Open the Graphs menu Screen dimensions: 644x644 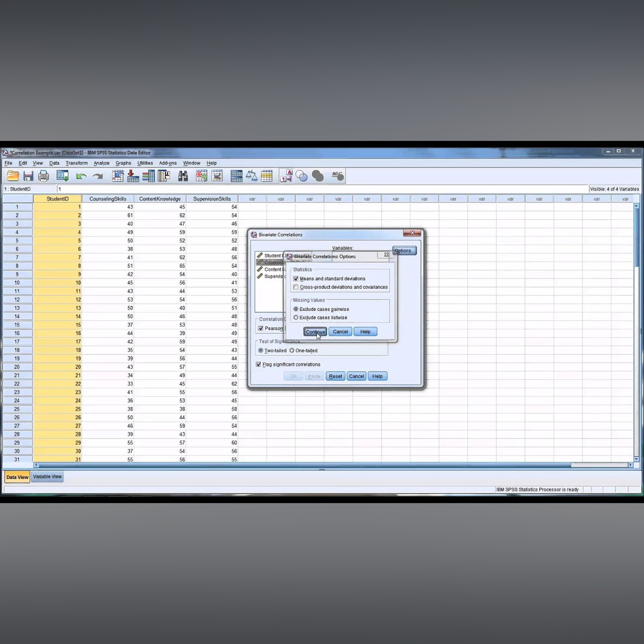123,163
